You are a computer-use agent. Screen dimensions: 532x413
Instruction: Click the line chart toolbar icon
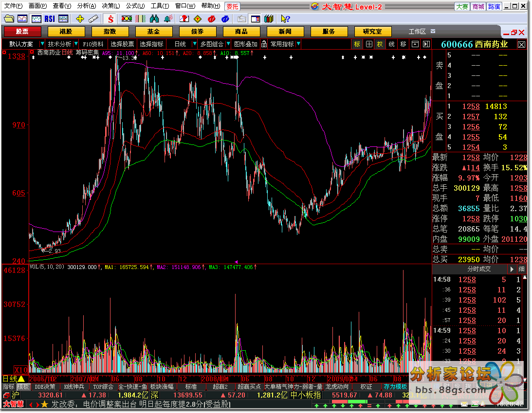(x=22, y=19)
